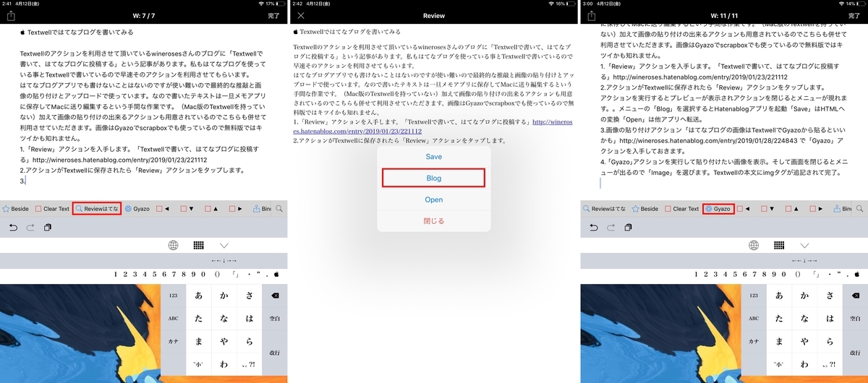Tap the grid keyboard icon in left screenshot
This screenshot has width=868, height=383.
pos(198,246)
